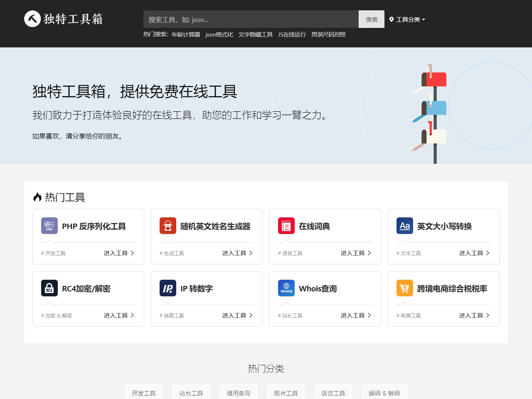
Task: Click the 在线词典 dictionary icon
Action: point(286,226)
